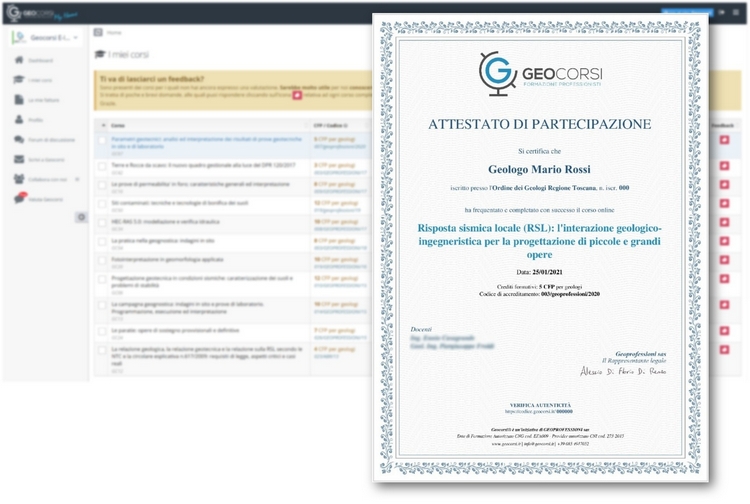Screen dimensions: 750x504
Task: Leave feedback for Fotointerpretazione in geomorfologia row
Action: click(724, 260)
